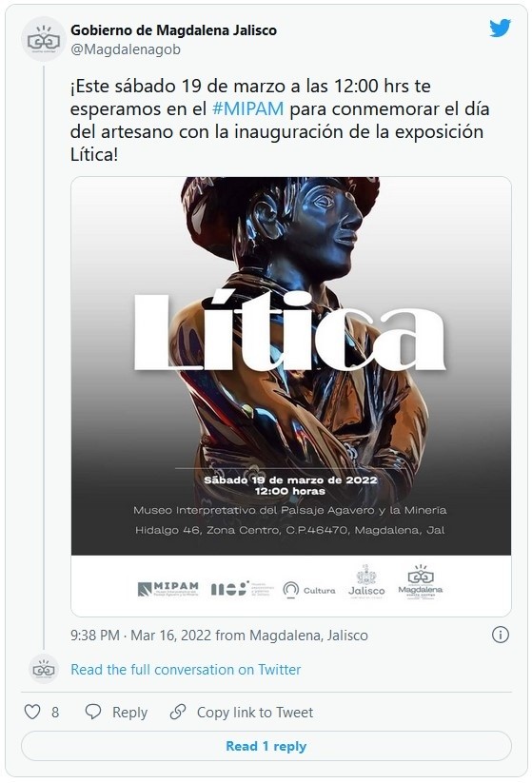Open the #MIPAM hashtag link
The height and width of the screenshot is (783, 532).
tap(247, 108)
